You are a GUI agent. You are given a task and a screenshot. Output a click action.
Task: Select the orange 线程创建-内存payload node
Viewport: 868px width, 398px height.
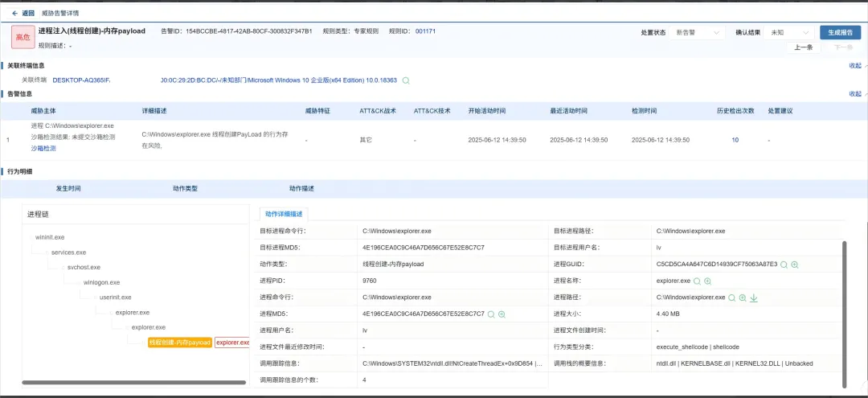[180, 343]
